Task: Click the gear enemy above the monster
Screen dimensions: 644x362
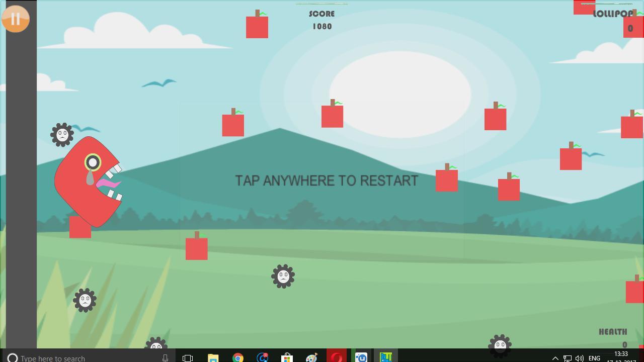Action: 62,135
